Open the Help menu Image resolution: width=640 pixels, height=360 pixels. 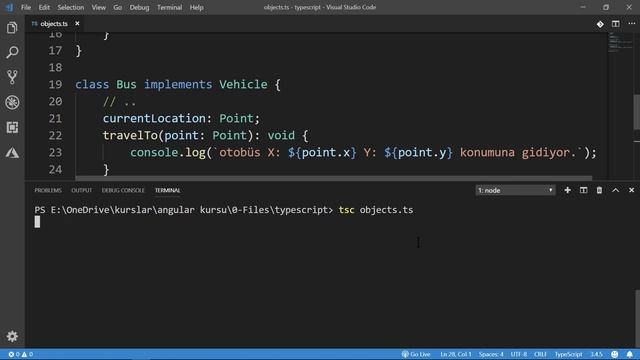click(x=196, y=7)
